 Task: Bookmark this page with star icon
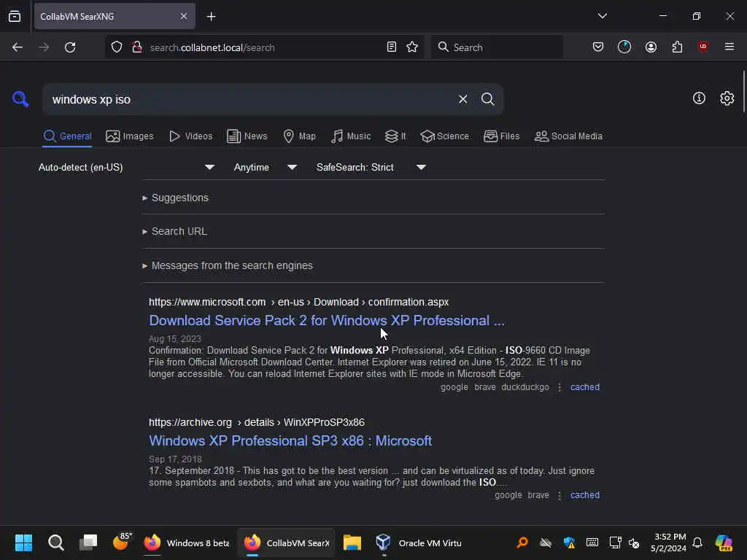tap(412, 47)
